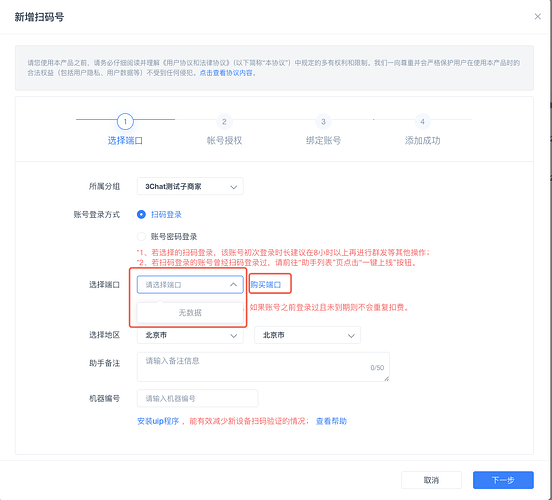The image size is (552, 500).
Task: Open the 所属分组 dropdown
Action: (x=190, y=187)
